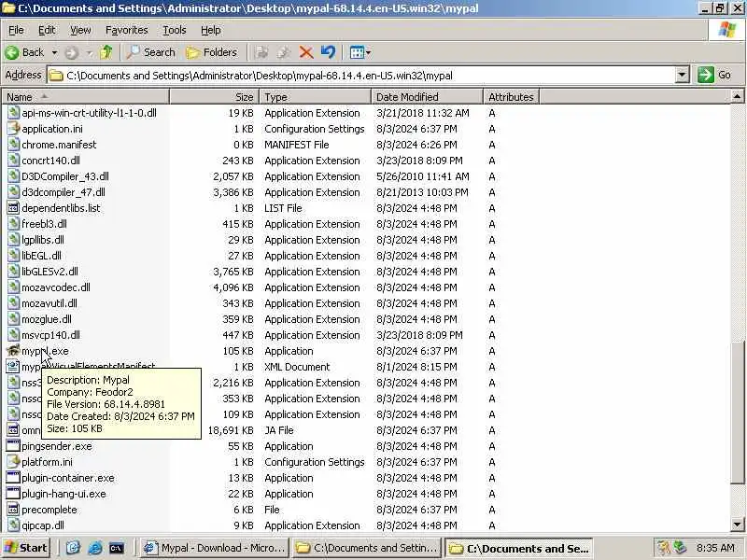Viewport: 747px width, 560px height.
Task: Sort by Attributes column header
Action: (x=511, y=97)
